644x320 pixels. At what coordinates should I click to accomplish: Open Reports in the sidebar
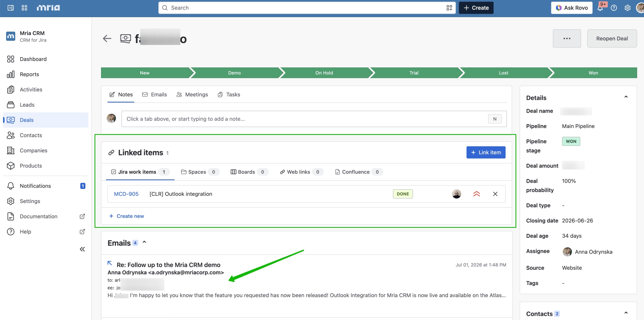pos(46,74)
